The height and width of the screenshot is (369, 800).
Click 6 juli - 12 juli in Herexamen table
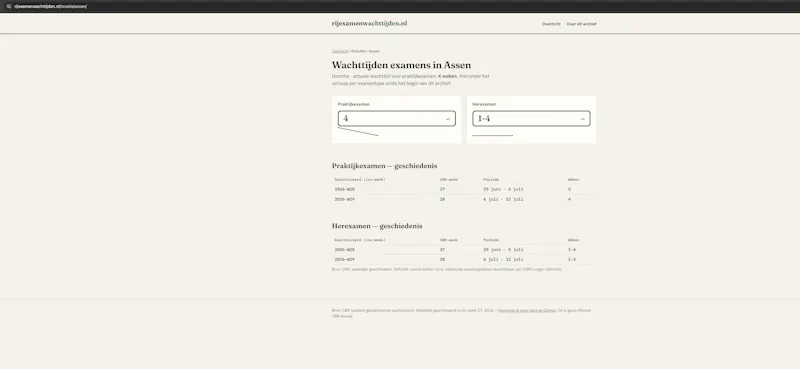[x=503, y=259]
